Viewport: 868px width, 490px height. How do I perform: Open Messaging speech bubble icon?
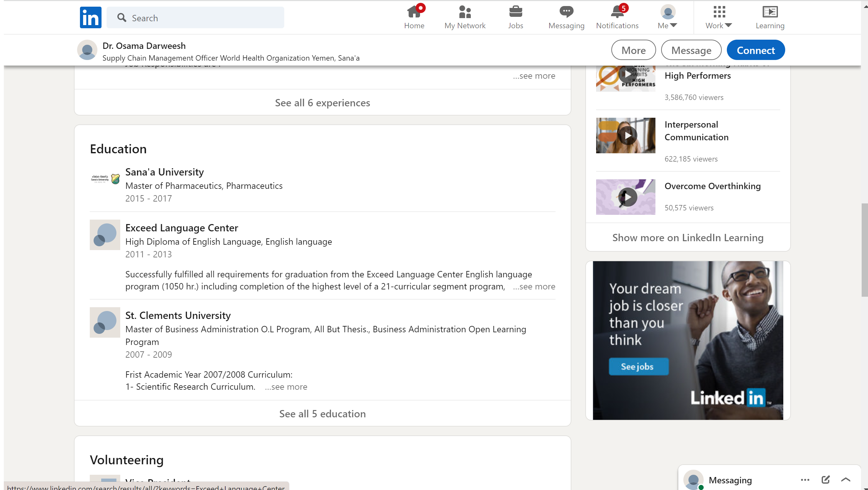click(x=566, y=12)
